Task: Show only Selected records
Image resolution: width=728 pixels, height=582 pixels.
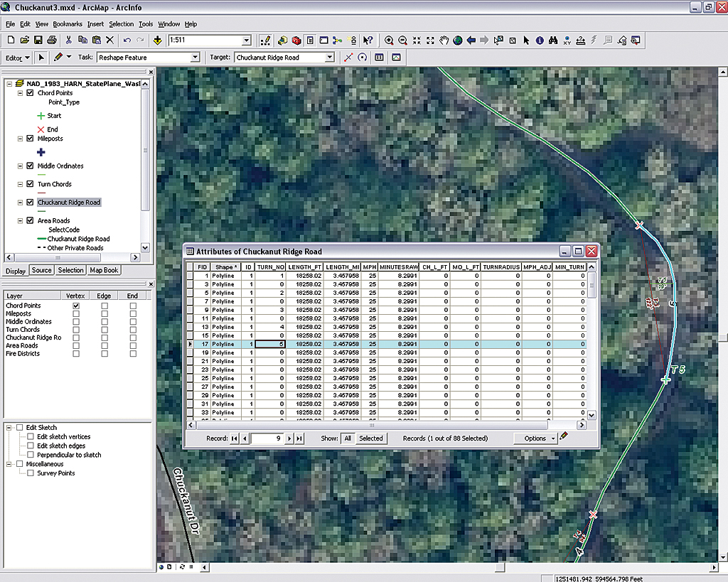Action: click(370, 438)
